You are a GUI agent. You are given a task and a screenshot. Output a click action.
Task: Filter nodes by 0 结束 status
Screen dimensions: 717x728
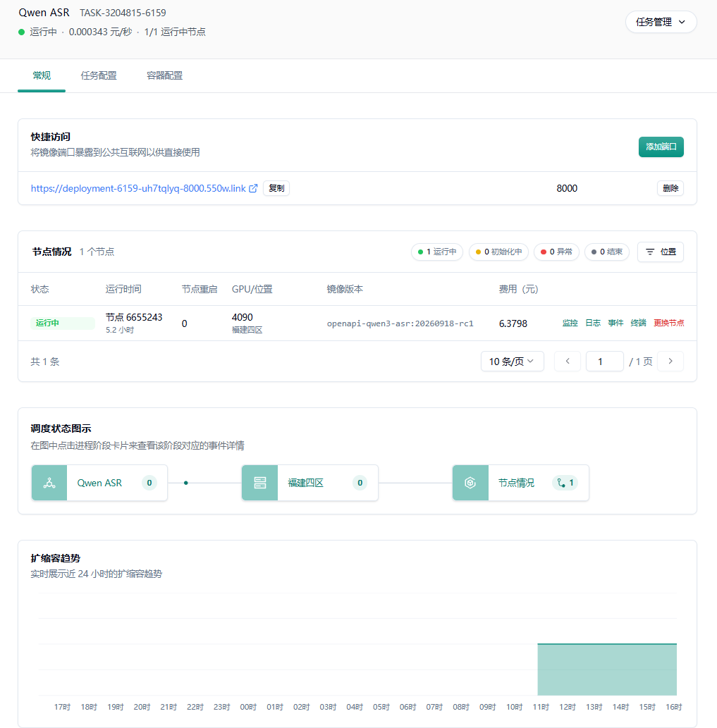(x=607, y=252)
